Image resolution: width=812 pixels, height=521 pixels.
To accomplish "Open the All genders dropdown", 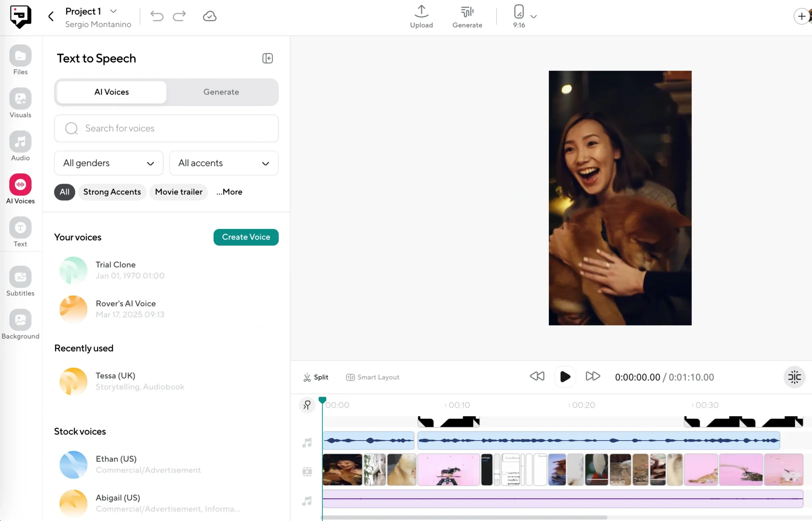I will (108, 163).
